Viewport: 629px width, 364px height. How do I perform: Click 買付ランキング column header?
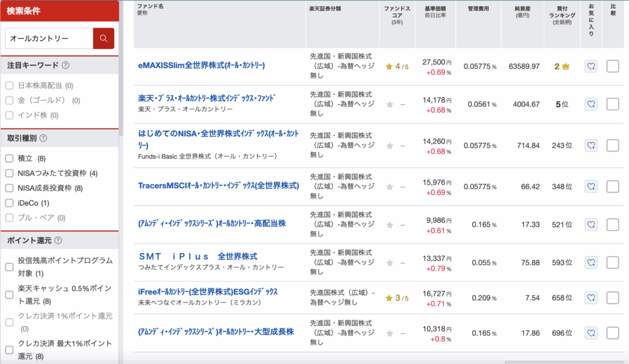point(562,15)
